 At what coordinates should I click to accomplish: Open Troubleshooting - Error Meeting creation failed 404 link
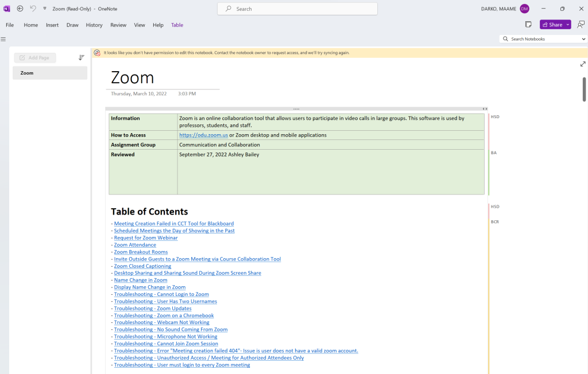[236, 351]
